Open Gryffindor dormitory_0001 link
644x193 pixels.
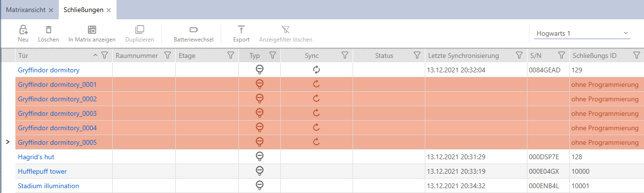(57, 84)
